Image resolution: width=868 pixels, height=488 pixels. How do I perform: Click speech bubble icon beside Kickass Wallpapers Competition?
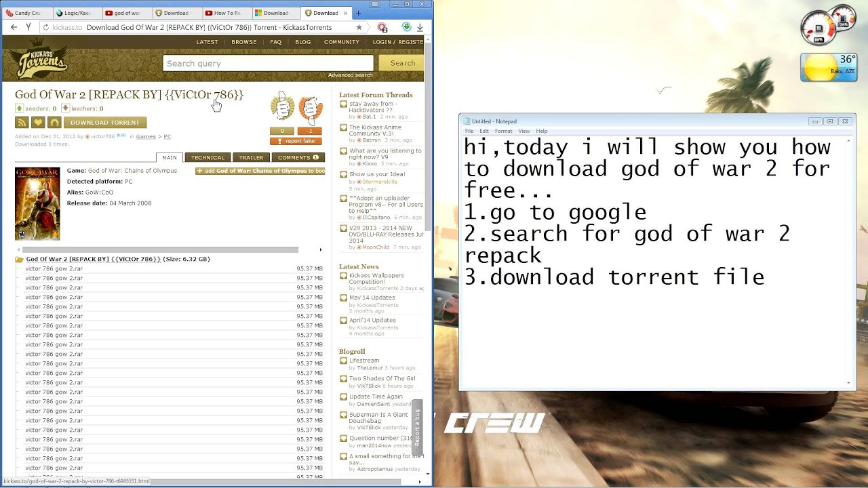(343, 277)
